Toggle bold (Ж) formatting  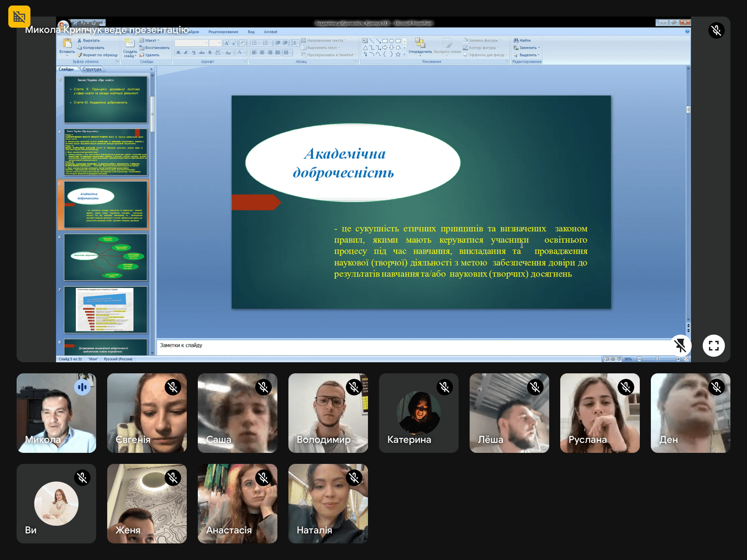(x=178, y=53)
